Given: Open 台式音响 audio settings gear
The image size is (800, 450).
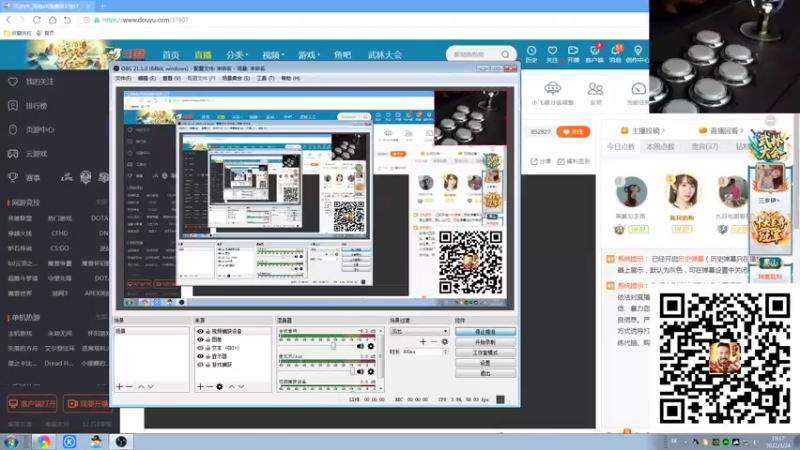Looking at the screenshot, I should click(371, 346).
